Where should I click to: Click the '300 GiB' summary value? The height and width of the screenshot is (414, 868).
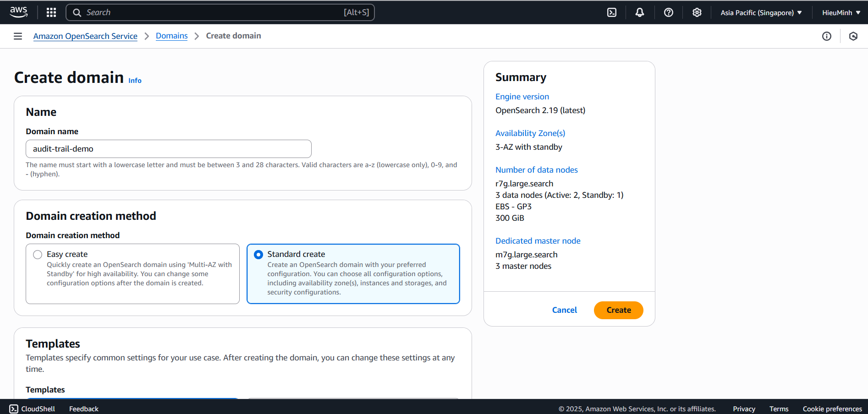[510, 218]
